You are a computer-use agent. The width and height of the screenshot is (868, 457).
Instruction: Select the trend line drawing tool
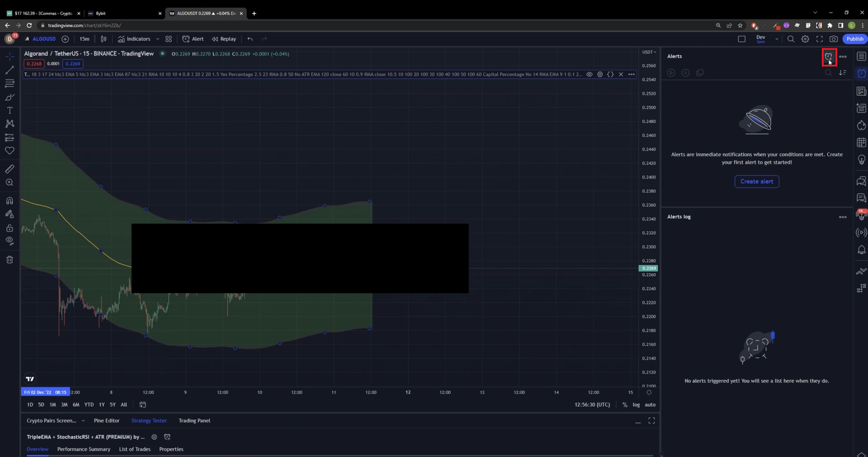(9, 70)
